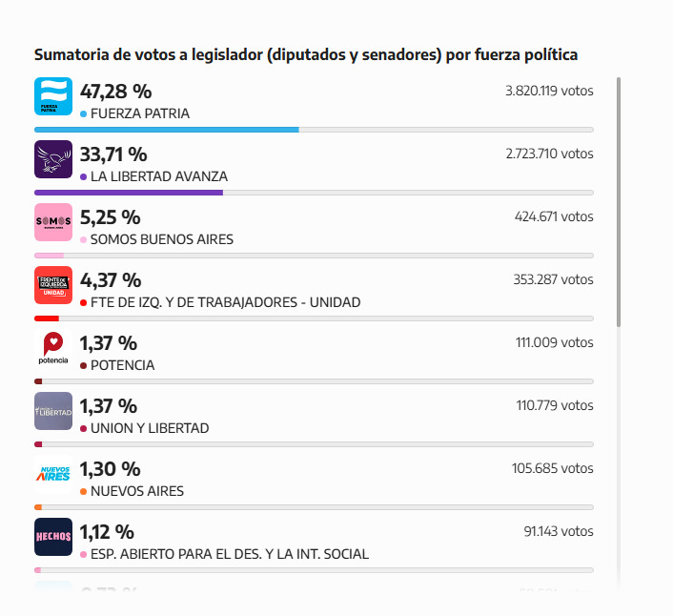Click the Union y Libertad logo
This screenshot has height=616, width=673.
coord(52,411)
